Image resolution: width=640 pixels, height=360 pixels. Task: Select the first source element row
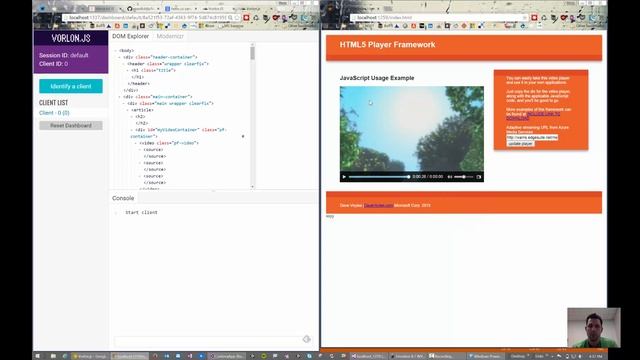[153, 149]
